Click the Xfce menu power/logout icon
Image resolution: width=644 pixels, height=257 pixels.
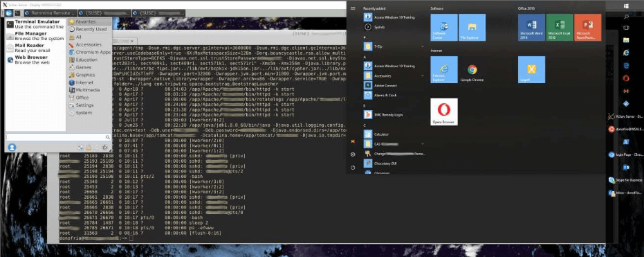tap(104, 148)
